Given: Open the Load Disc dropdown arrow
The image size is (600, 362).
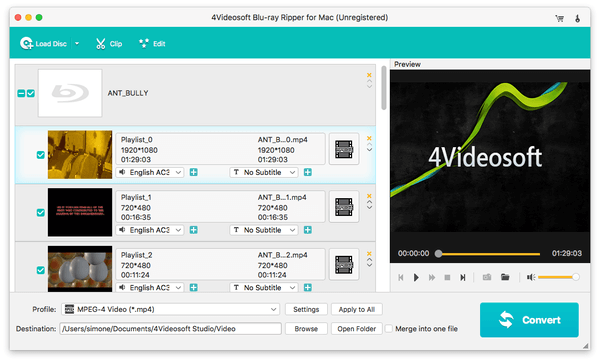Looking at the screenshot, I should tap(77, 44).
